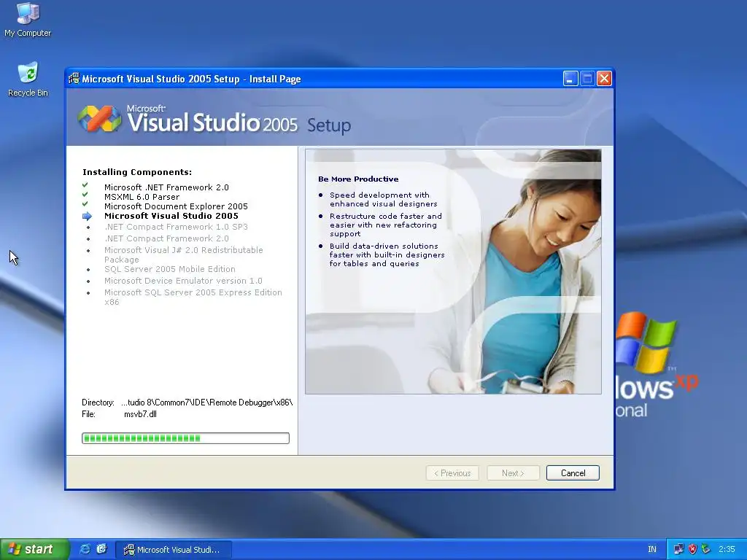Click the bold Microsoft Visual Studio 2005 entry
This screenshot has height=560, width=747.
[171, 216]
